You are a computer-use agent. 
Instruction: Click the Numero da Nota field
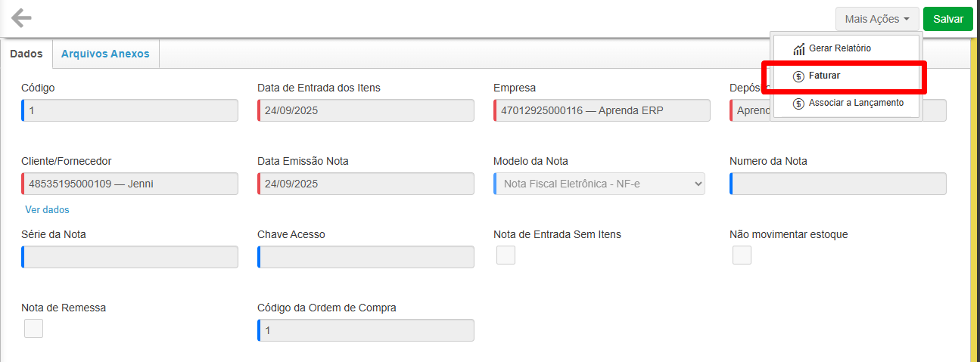pos(838,184)
